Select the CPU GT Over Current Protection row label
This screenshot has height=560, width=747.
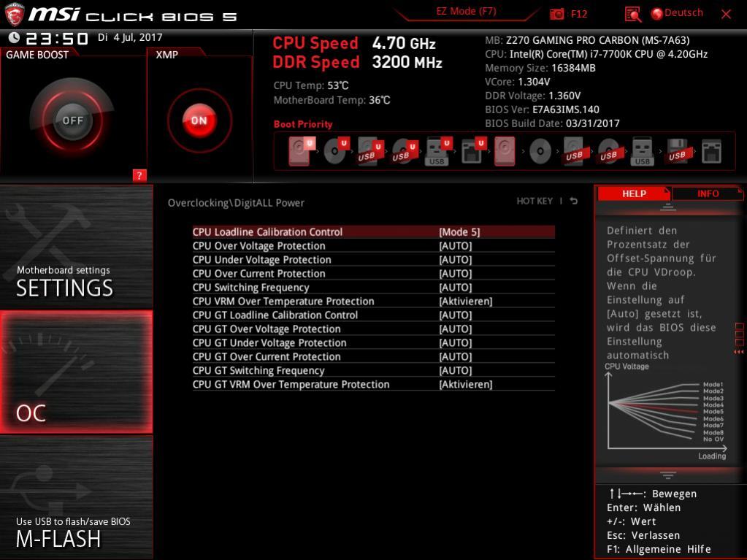click(x=267, y=356)
